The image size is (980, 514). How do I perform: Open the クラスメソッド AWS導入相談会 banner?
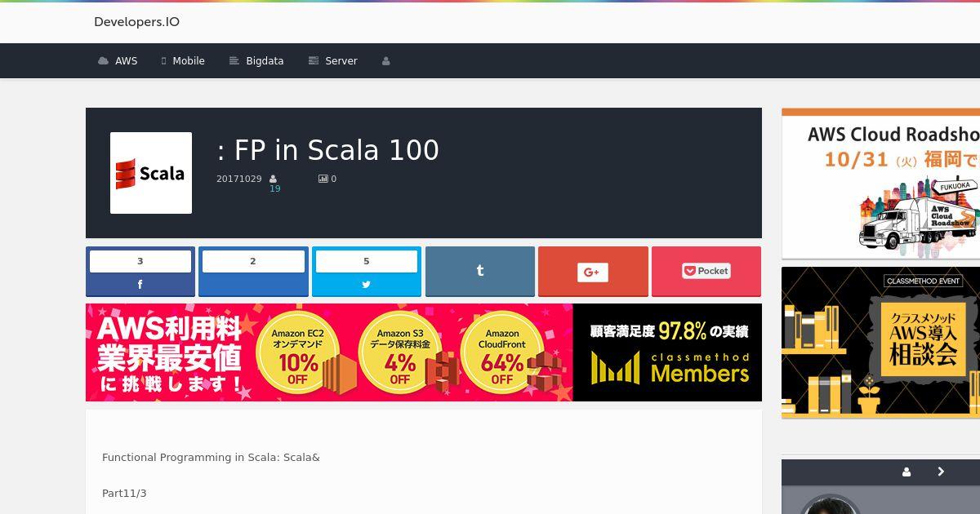click(x=880, y=343)
